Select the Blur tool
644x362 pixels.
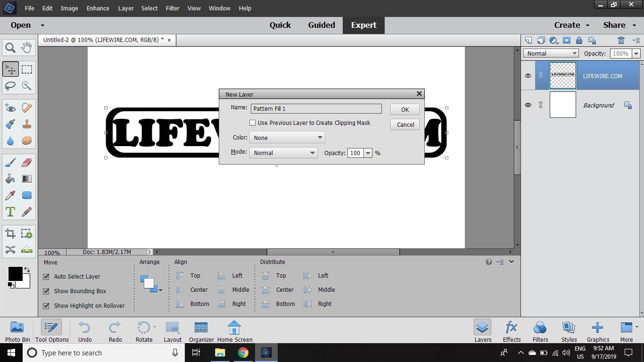[10, 140]
